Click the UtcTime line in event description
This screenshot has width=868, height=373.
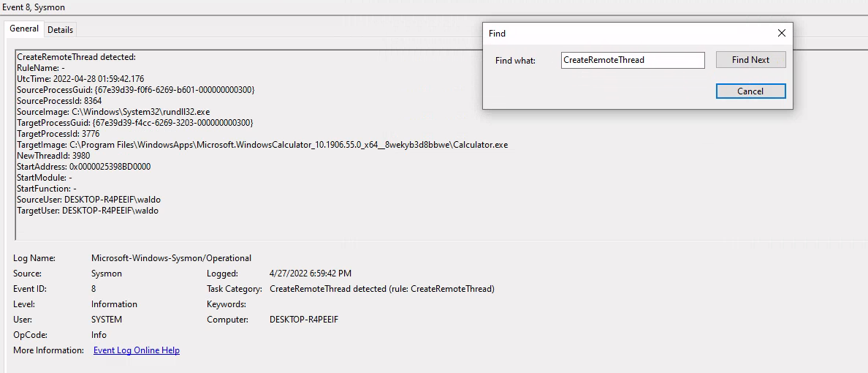pos(80,79)
